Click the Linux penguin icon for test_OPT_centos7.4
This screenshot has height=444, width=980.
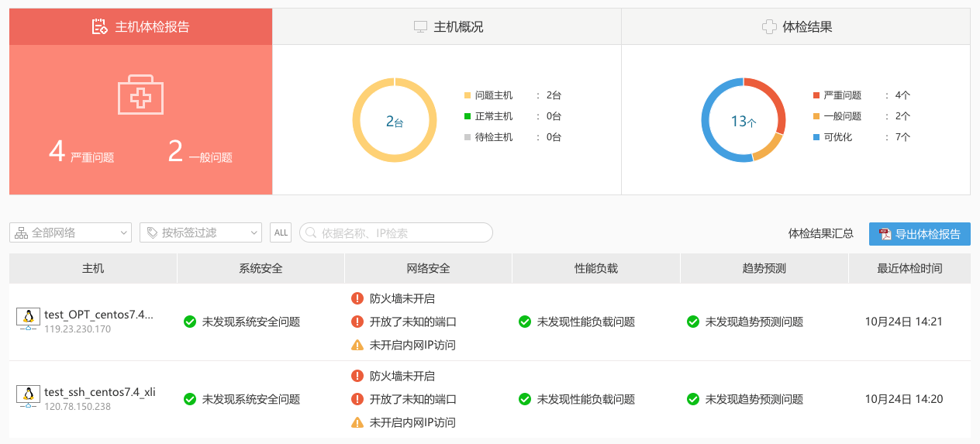click(x=29, y=316)
